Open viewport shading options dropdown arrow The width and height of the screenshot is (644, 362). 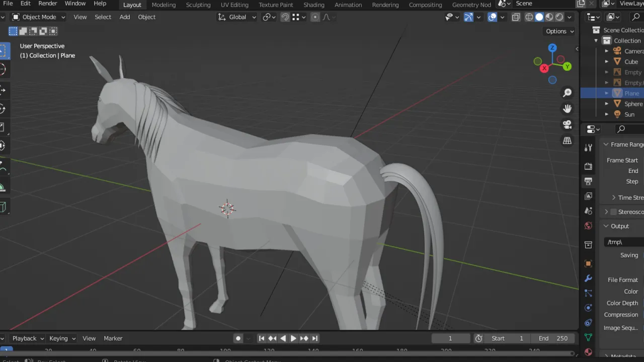tap(570, 17)
